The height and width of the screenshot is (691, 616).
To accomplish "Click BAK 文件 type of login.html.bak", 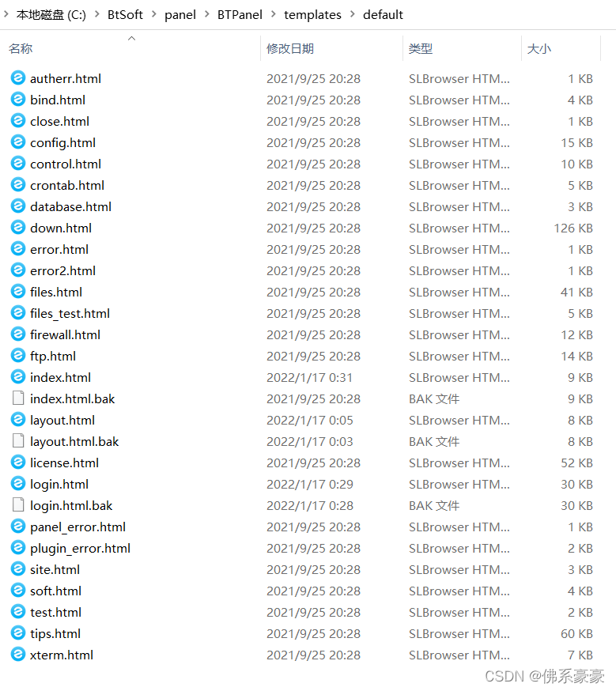I will (x=434, y=505).
